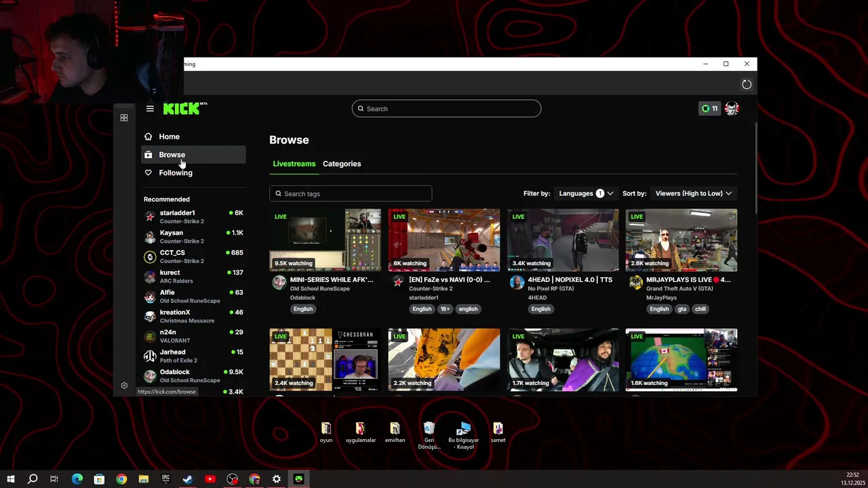Open the 6K watching Counter-Strike thumbnail
868x488 pixels.
(x=444, y=240)
